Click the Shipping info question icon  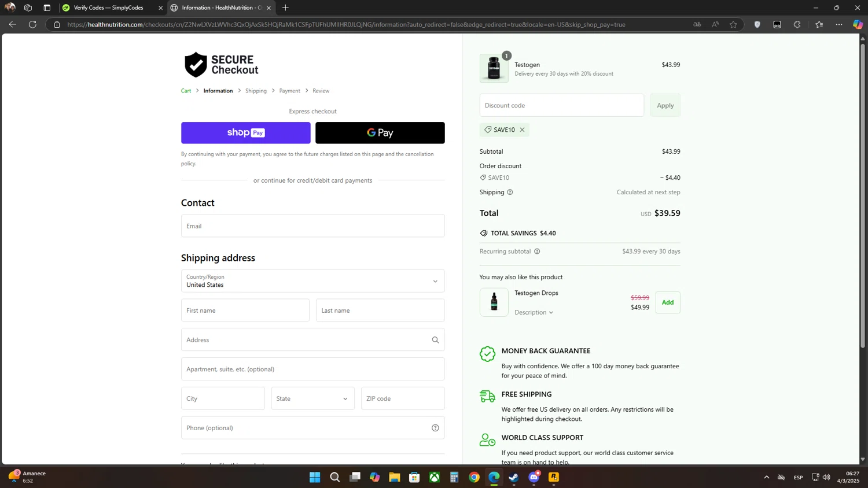click(510, 192)
